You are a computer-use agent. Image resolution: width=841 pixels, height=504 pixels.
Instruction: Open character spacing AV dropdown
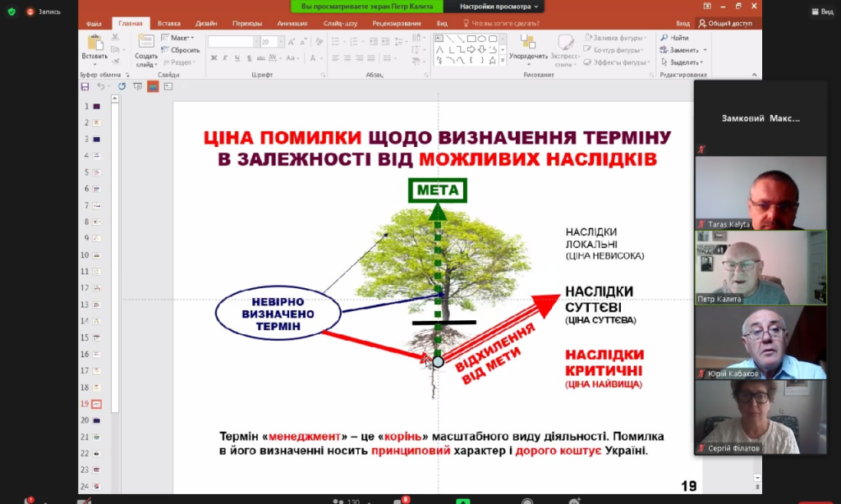(274, 58)
